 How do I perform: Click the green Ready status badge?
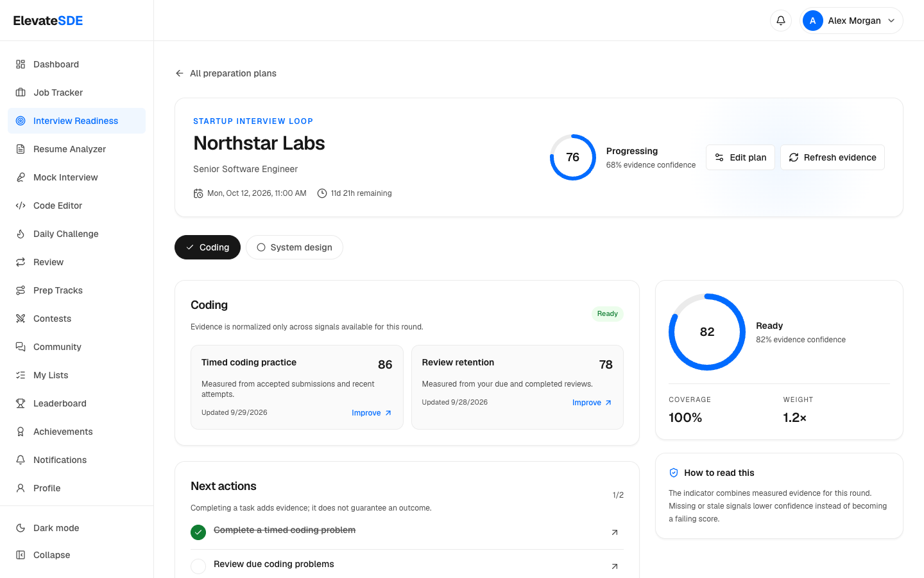pyautogui.click(x=608, y=314)
